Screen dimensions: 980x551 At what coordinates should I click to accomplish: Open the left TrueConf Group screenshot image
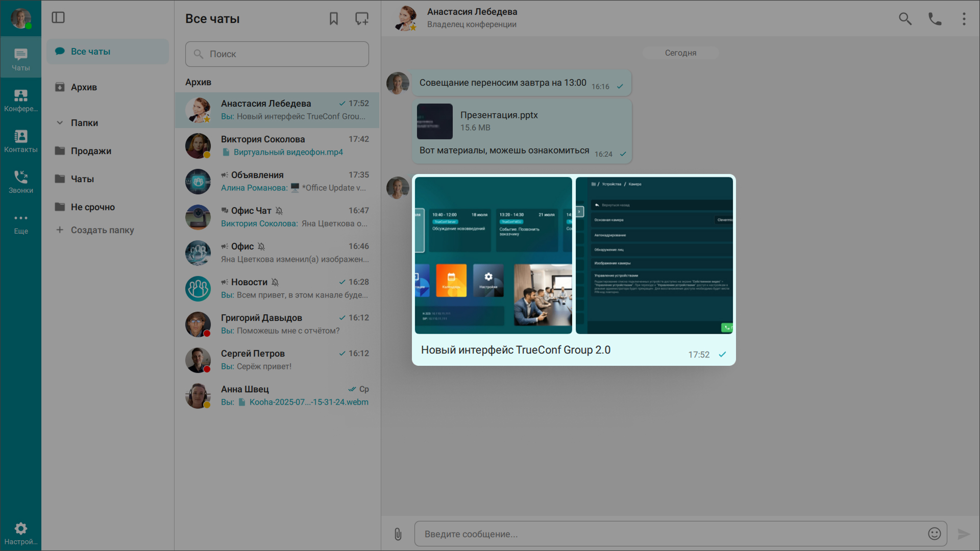(494, 255)
